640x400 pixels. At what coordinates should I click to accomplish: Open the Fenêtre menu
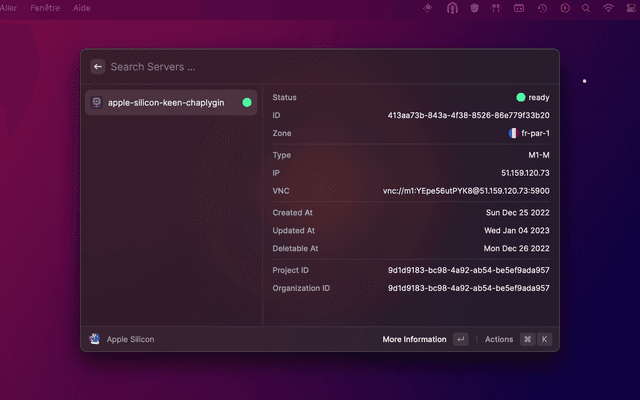[46, 7]
